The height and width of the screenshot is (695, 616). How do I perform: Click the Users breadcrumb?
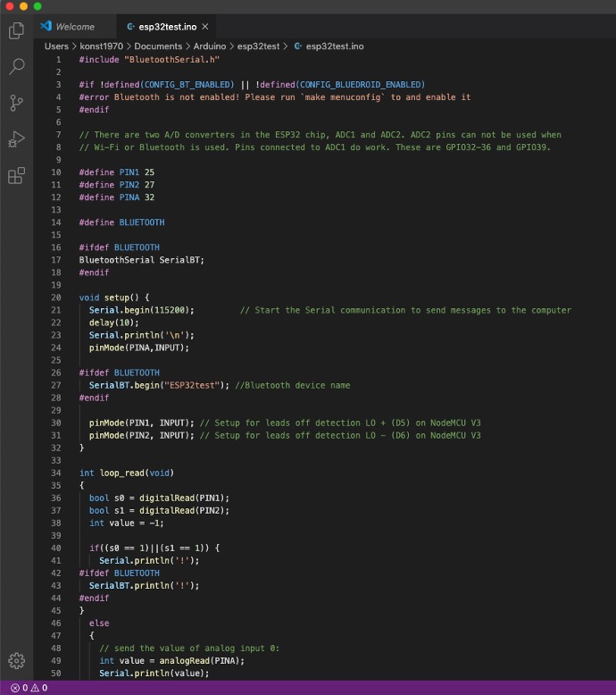pos(56,46)
